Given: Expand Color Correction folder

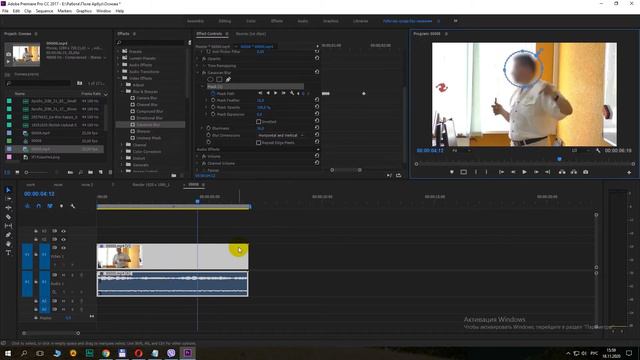Looking at the screenshot, I should pyautogui.click(x=122, y=151).
